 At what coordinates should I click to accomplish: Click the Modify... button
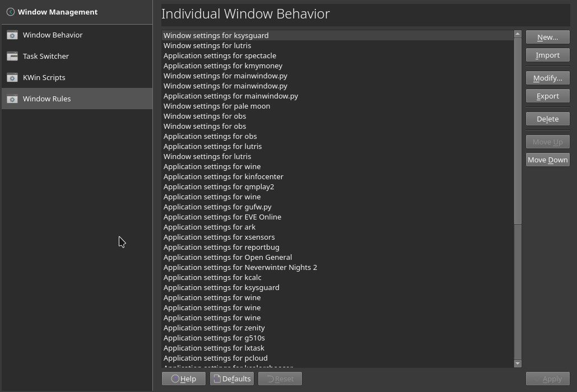click(547, 78)
